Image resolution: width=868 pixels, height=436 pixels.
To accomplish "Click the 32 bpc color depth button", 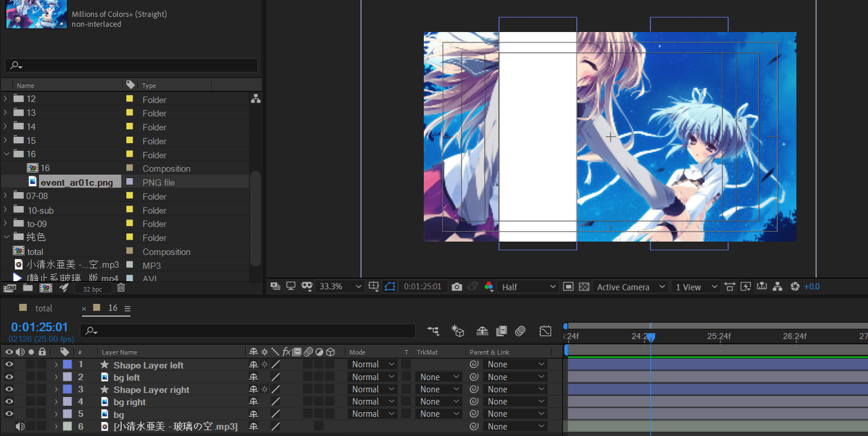I will click(93, 289).
